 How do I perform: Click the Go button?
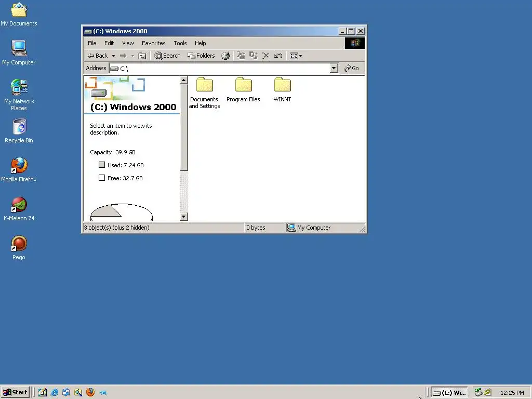click(x=352, y=68)
